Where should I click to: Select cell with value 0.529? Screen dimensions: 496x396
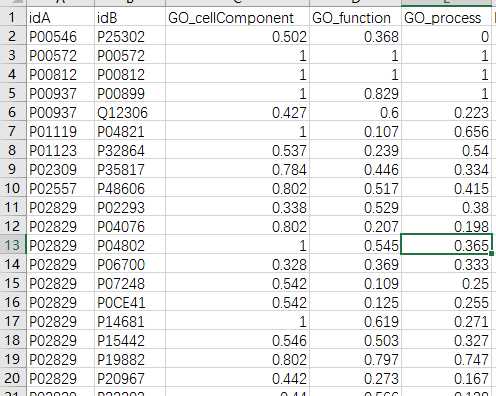tap(355, 207)
